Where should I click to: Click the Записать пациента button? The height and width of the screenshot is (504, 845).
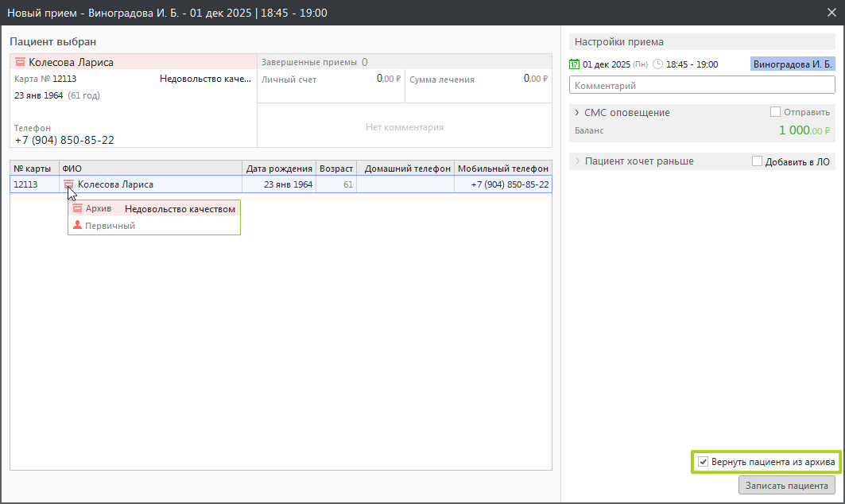[786, 485]
